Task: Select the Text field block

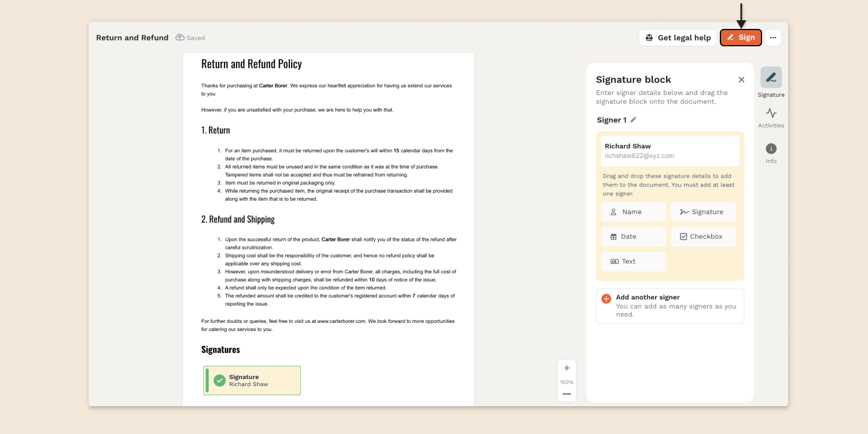Action: tap(633, 262)
